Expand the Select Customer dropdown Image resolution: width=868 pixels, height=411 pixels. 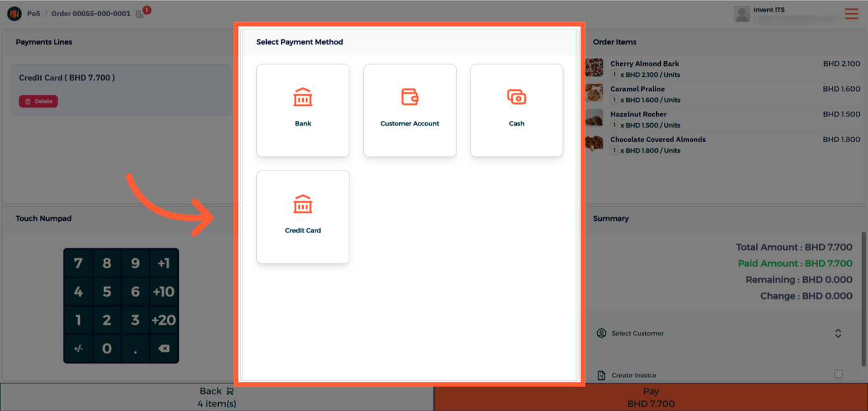(837, 334)
